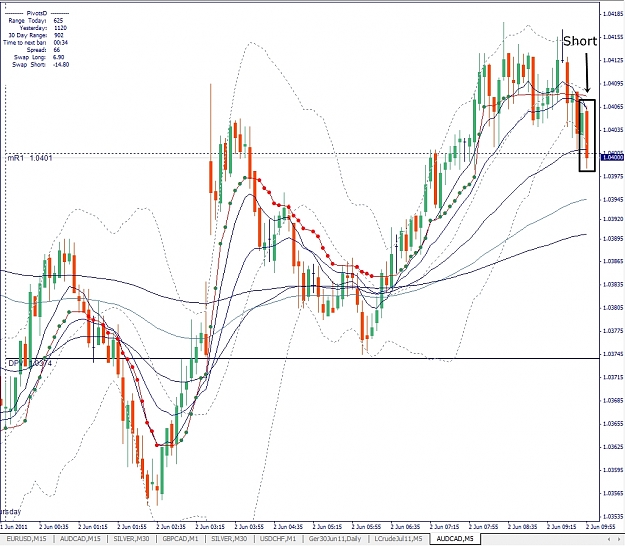Click the Swap Short -14.80 line
The height and width of the screenshot is (546, 625).
pyautogui.click(x=41, y=64)
